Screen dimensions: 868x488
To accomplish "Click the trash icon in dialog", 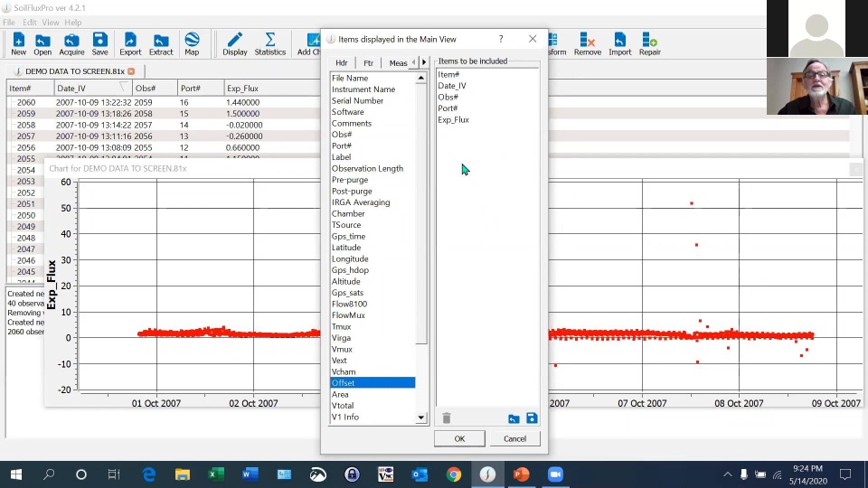I will point(446,418).
